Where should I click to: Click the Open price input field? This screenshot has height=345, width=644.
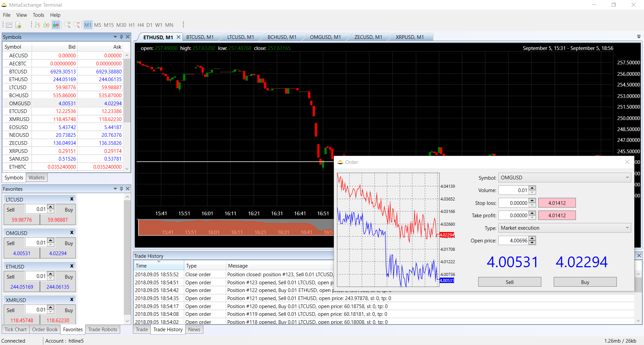514,240
